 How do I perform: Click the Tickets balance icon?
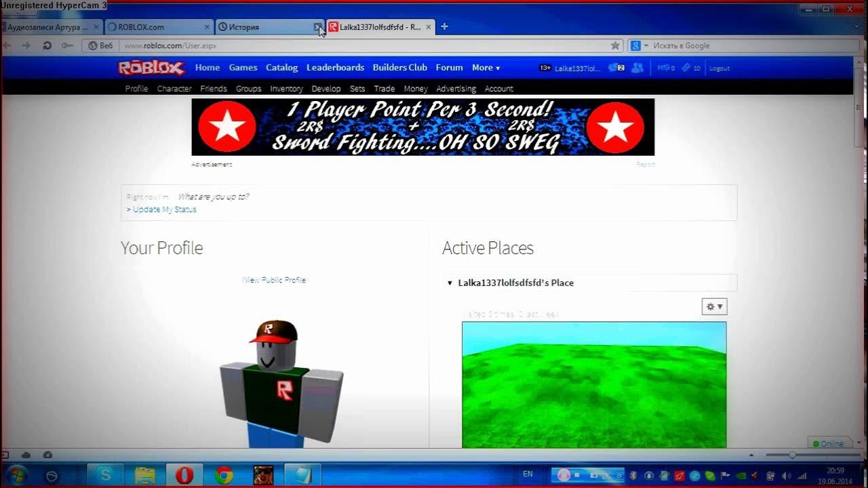click(x=691, y=68)
